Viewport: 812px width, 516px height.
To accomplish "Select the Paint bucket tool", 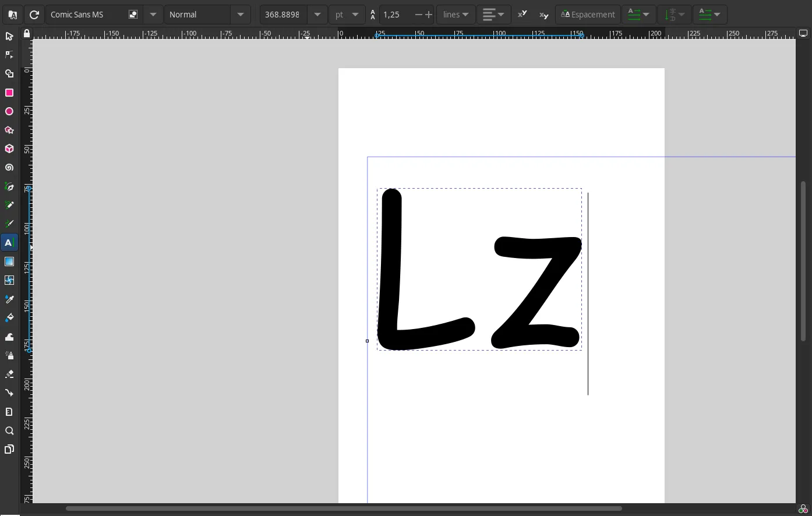I will (x=9, y=317).
